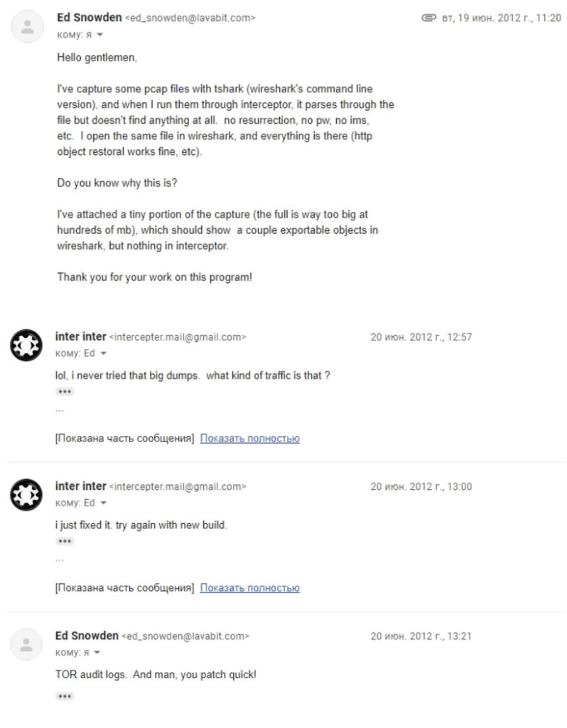Expand recipient details for 13:00 message

(104, 503)
